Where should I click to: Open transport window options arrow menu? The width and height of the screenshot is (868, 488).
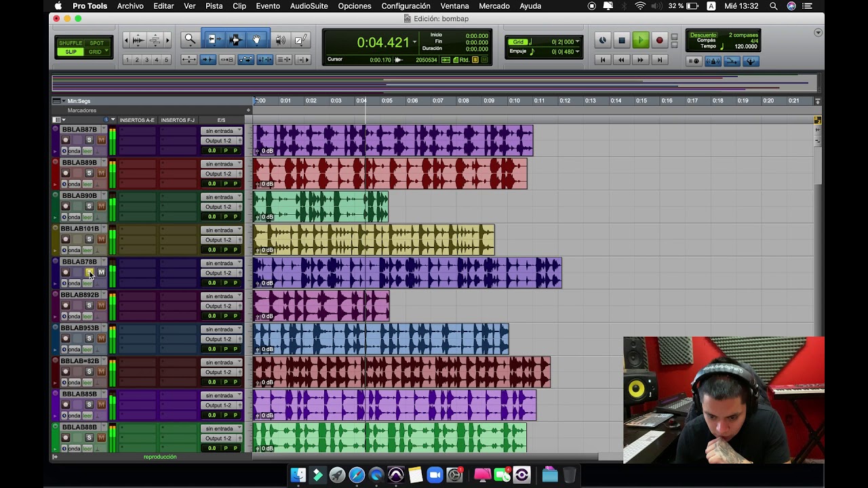(x=818, y=33)
